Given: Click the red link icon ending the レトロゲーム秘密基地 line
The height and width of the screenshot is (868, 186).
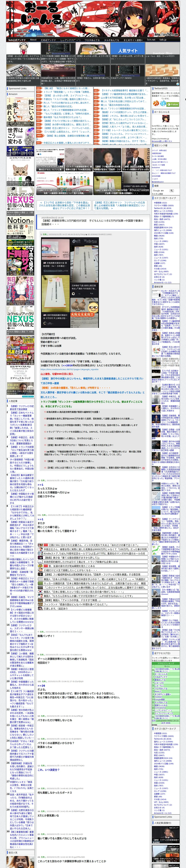Looking at the screenshot, I should click(x=143, y=468).
